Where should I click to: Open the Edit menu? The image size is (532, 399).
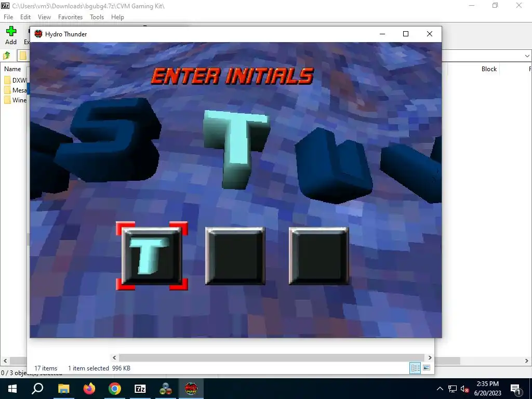(x=25, y=17)
